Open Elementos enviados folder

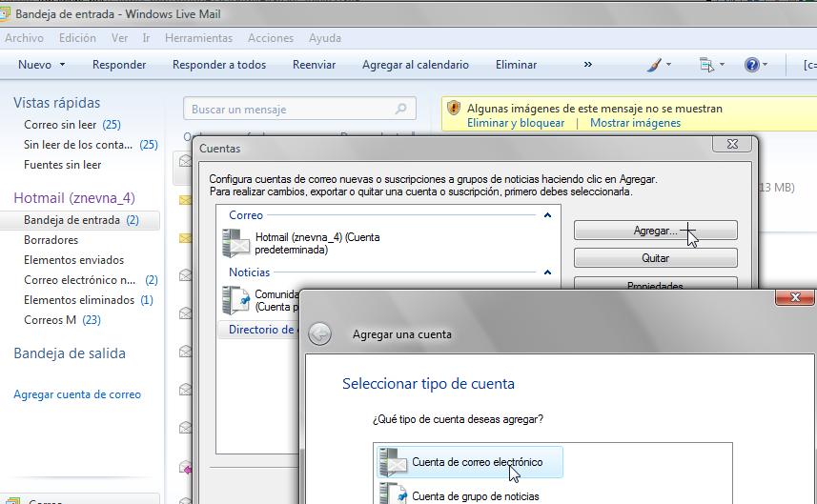(x=74, y=260)
